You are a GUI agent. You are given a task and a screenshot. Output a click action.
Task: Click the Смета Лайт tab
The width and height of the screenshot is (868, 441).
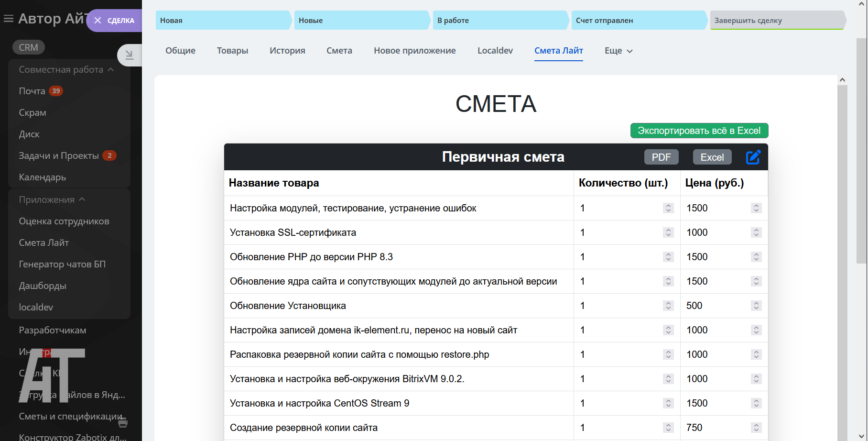coord(559,51)
